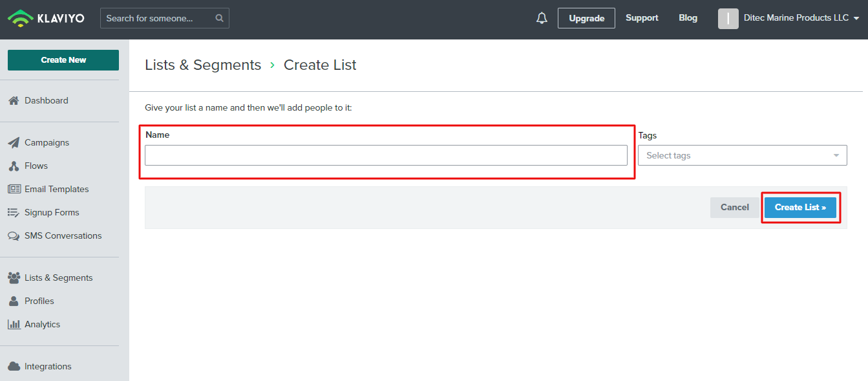Go to Profiles in sidebar
868x381 pixels.
click(x=39, y=301)
